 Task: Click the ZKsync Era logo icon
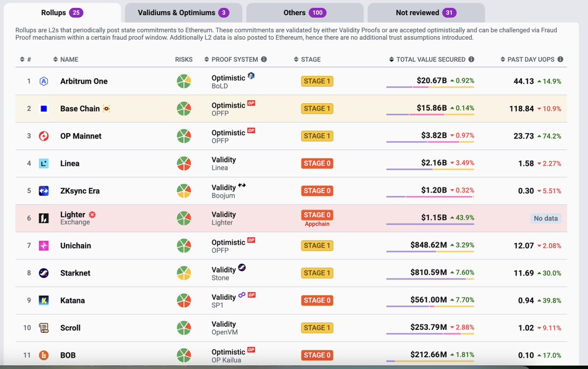tap(44, 191)
